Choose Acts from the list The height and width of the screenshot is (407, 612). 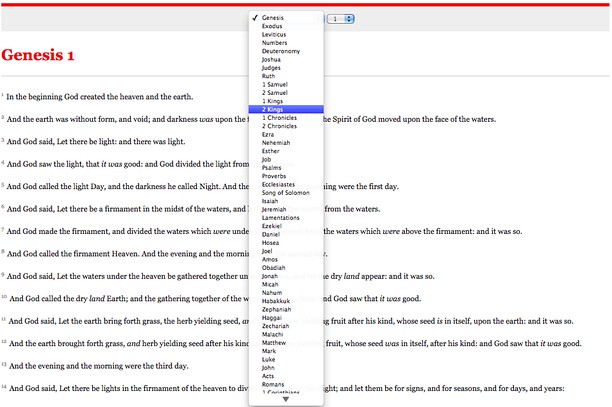coord(286,376)
